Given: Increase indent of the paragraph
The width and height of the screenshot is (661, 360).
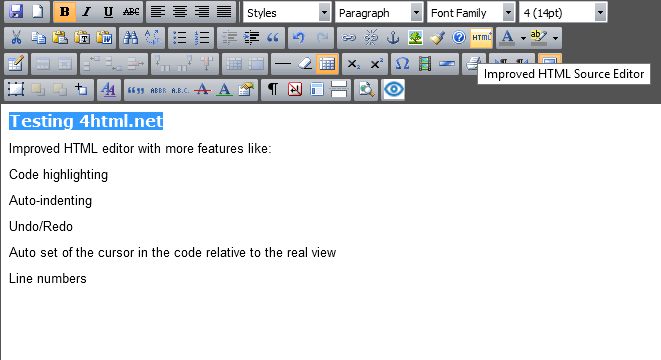Looking at the screenshot, I should [251, 38].
